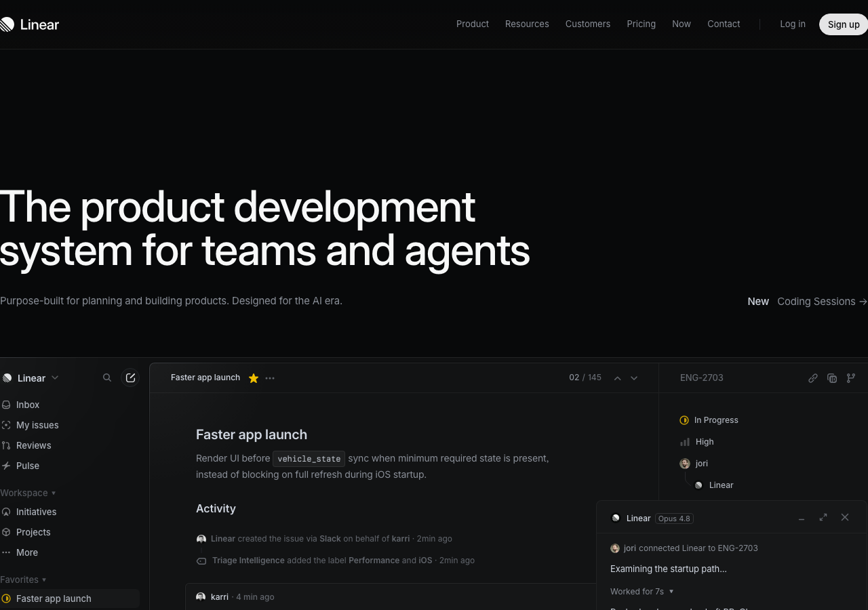Collapse the Workspace section
The height and width of the screenshot is (610, 868).
(28, 493)
